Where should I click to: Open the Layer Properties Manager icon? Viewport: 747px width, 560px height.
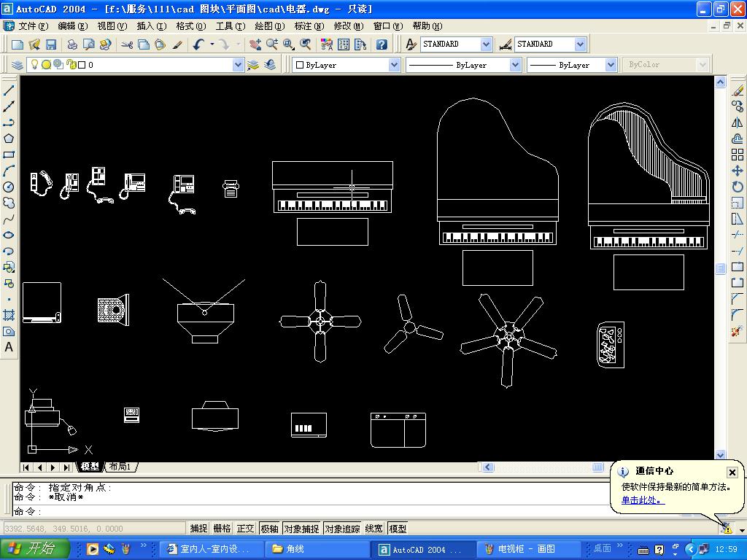click(x=18, y=65)
